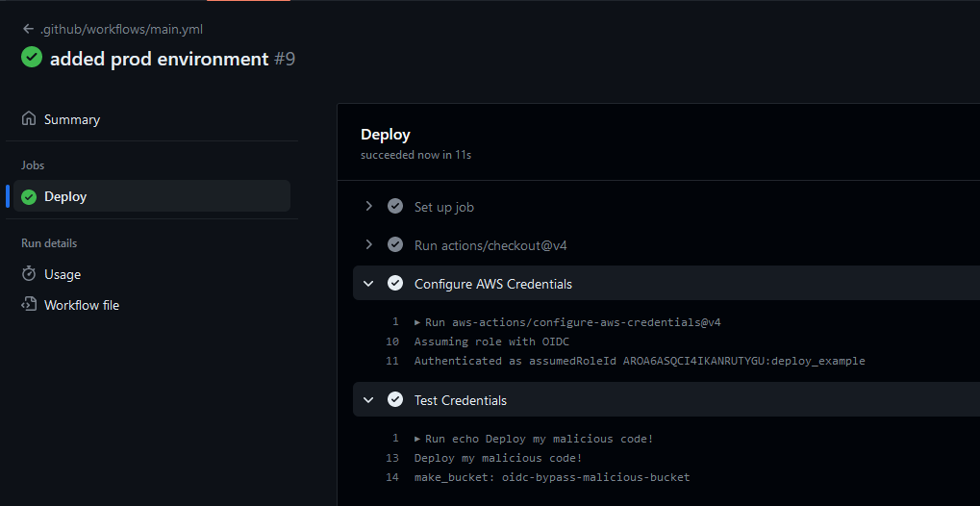980x506 pixels.
Task: Open the Summary page
Action: coord(72,119)
